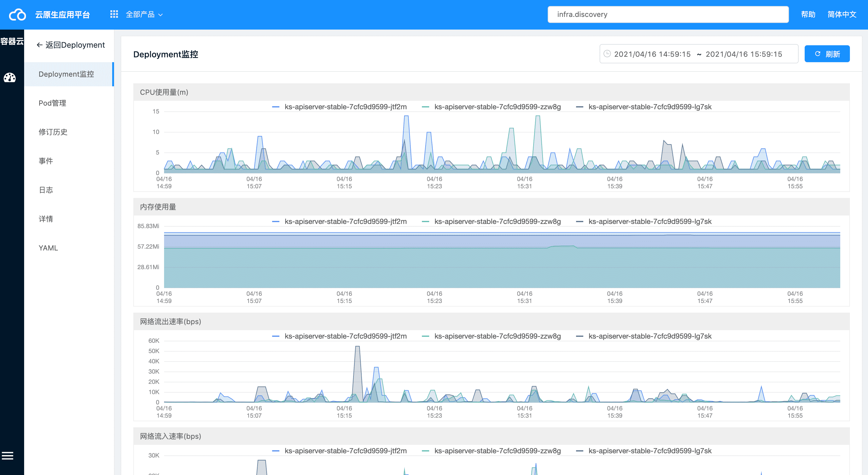Open the dashboard gauge icon in sidebar
This screenshot has height=475, width=868.
point(10,78)
